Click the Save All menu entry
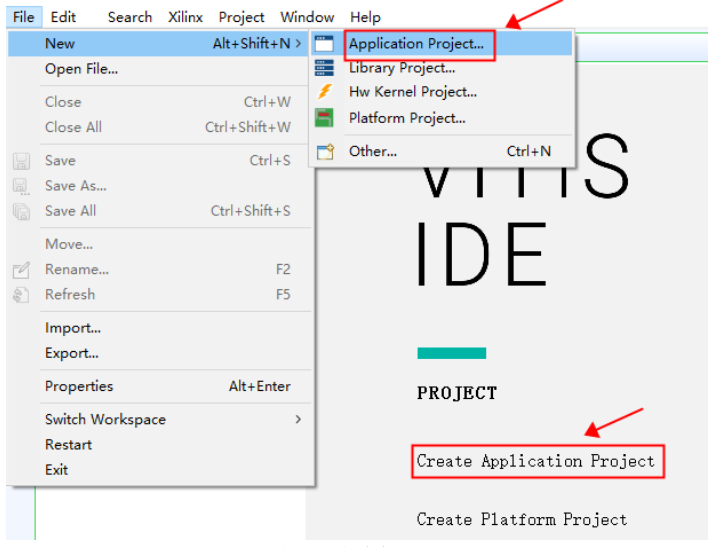718x547 pixels. click(158, 211)
